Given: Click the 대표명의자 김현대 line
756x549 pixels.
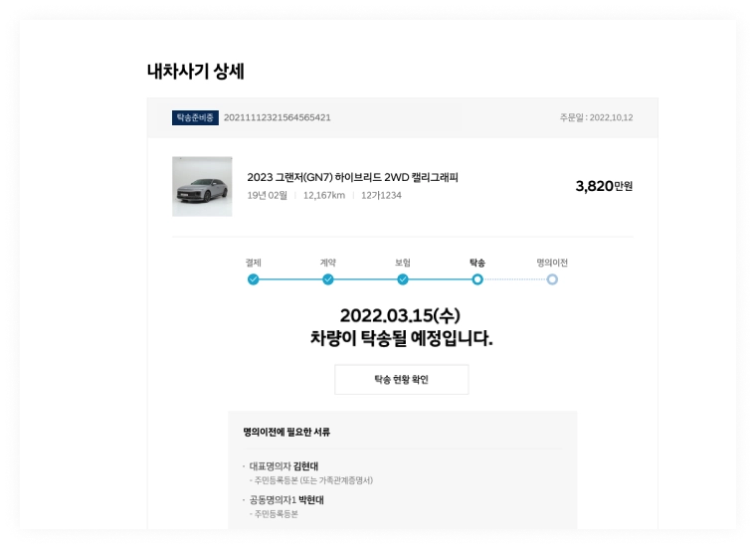Looking at the screenshot, I should coord(283,466).
